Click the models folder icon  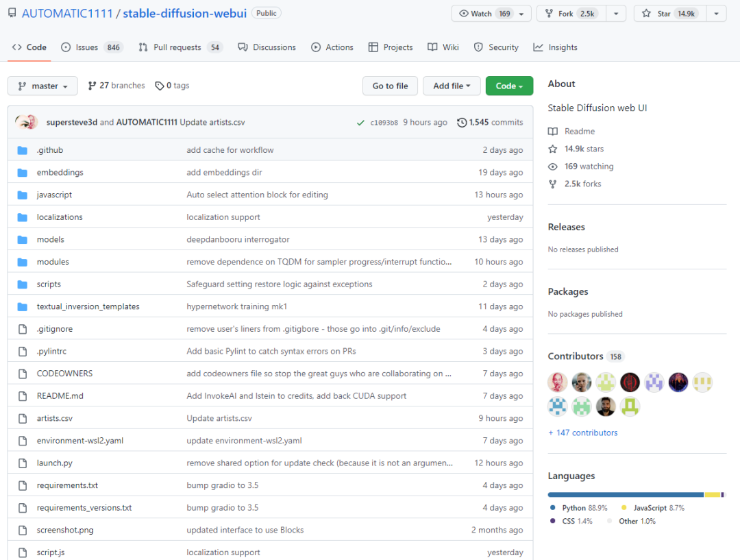[22, 239]
